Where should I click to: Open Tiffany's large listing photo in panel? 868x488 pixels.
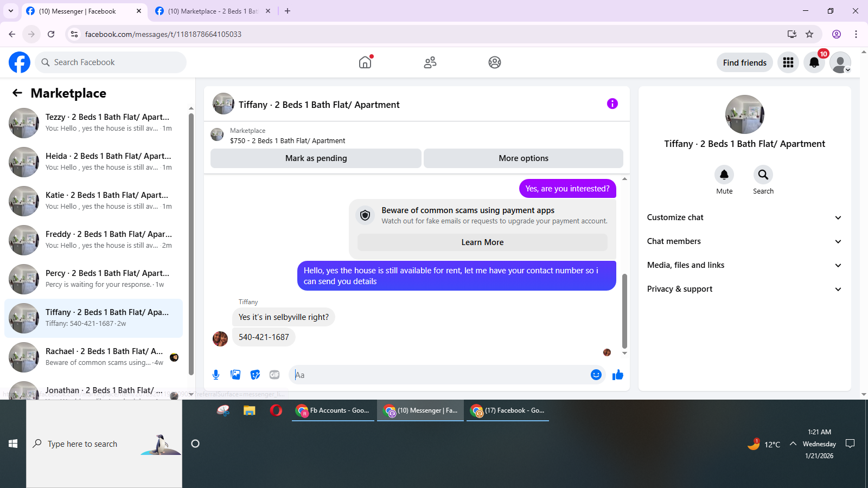(x=745, y=114)
